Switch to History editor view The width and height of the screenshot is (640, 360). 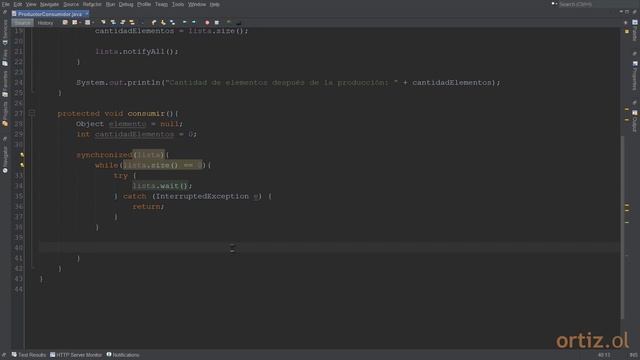(x=45, y=23)
